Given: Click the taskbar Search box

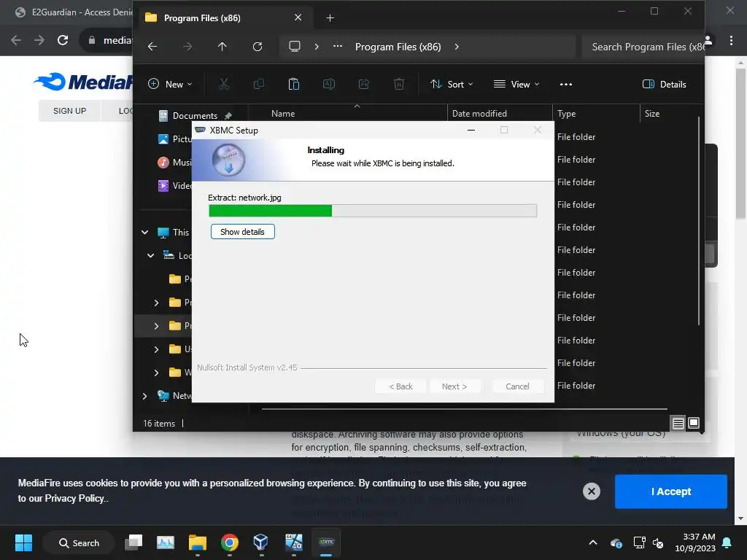Looking at the screenshot, I should coord(79,542).
